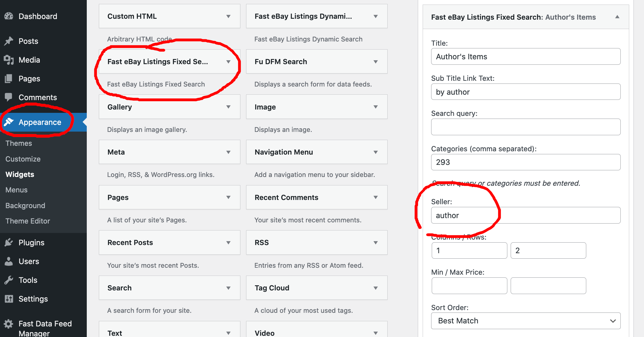Image resolution: width=644 pixels, height=337 pixels.
Task: Open the Customize submenu link
Action: click(23, 159)
